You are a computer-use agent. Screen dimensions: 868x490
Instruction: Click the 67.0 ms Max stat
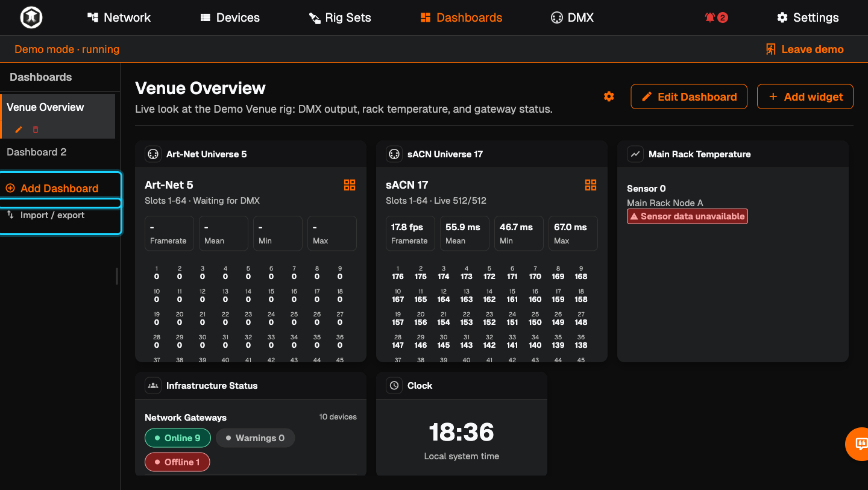pos(573,233)
